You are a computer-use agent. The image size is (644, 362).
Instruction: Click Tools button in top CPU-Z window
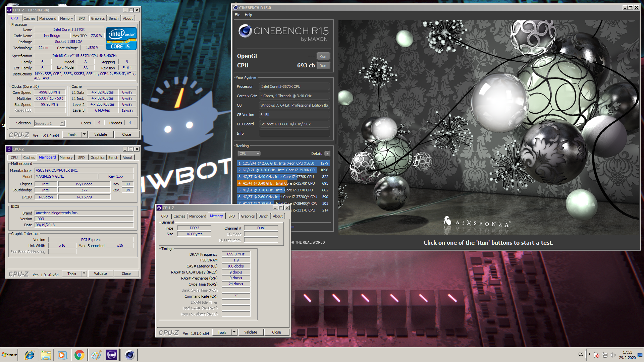click(x=72, y=134)
